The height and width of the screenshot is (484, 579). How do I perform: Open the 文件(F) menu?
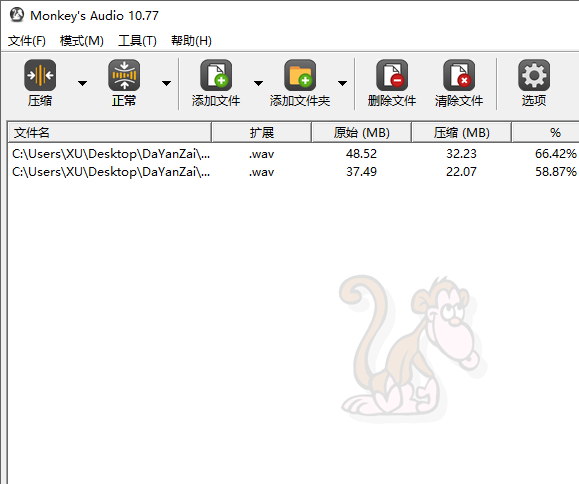[x=27, y=41]
